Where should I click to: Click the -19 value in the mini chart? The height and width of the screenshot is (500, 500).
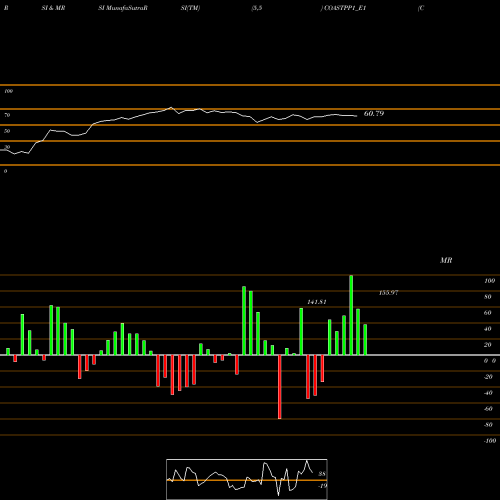click(322, 486)
